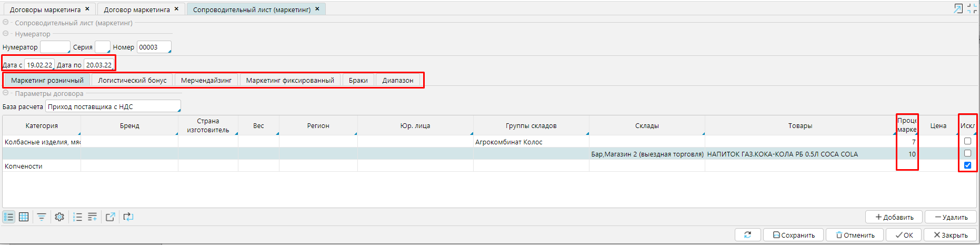Switch to list view in grid toolbar

tap(9, 217)
